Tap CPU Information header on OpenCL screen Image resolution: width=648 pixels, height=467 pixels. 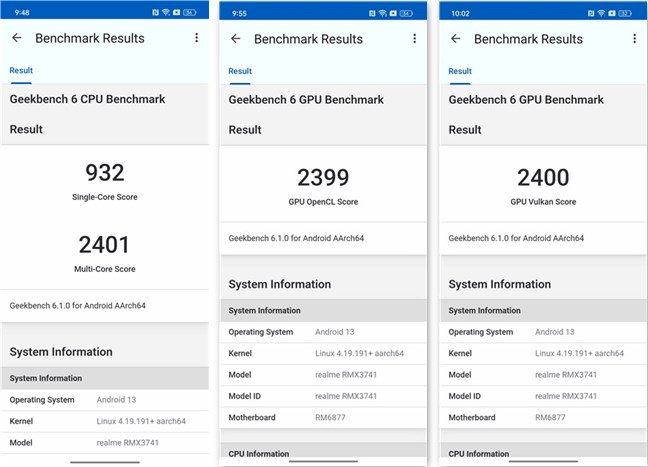pyautogui.click(x=323, y=450)
